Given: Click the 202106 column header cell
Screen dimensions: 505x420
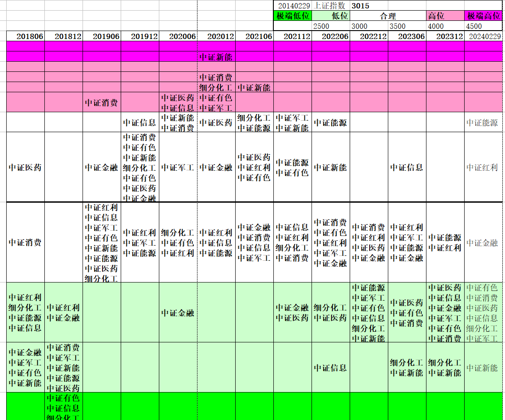Looking at the screenshot, I should click(254, 36).
